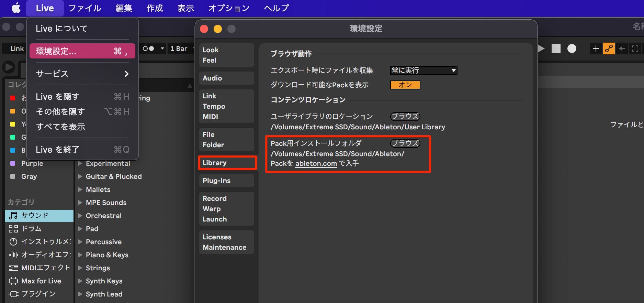Select 環境設定... menu entry
Viewport: 644px width, 303px height.
[x=82, y=51]
